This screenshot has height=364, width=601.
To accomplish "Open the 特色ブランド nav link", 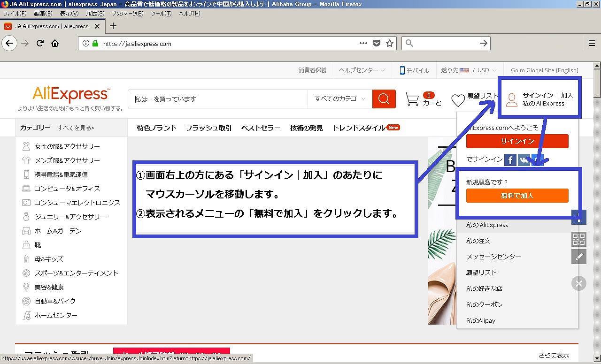I will pos(157,128).
